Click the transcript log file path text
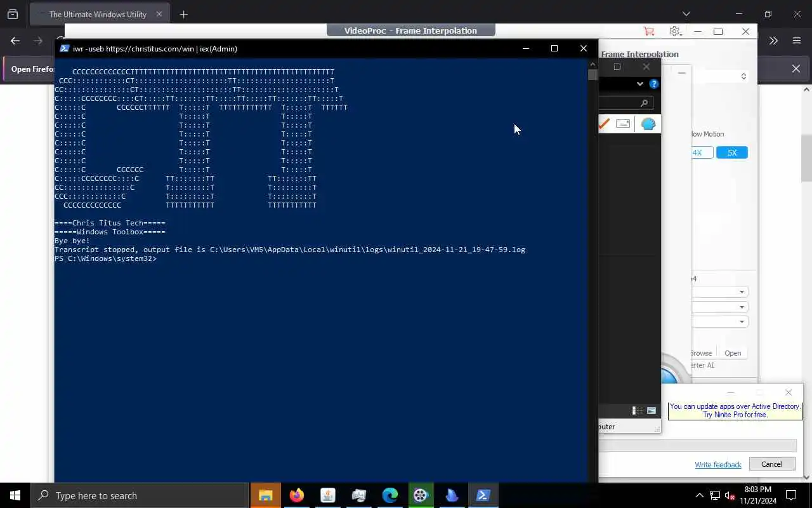The height and width of the screenshot is (508, 812). coord(367,250)
